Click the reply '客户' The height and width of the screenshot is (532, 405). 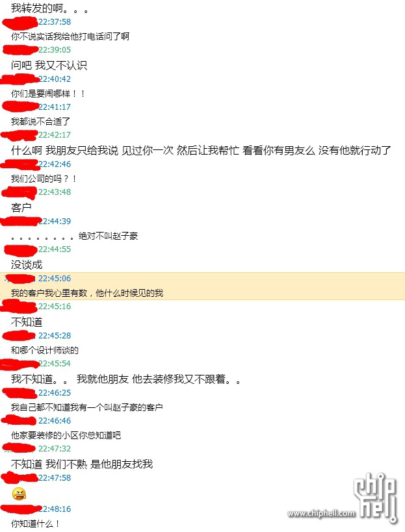21,207
